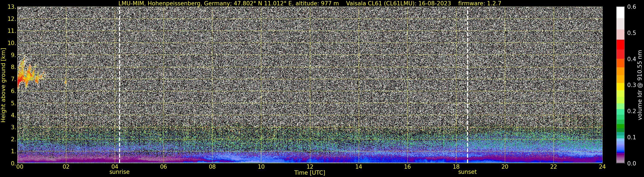This screenshot has width=644, height=177.
Task: Click the 0.1 colorbar tick label
Action: click(632, 137)
